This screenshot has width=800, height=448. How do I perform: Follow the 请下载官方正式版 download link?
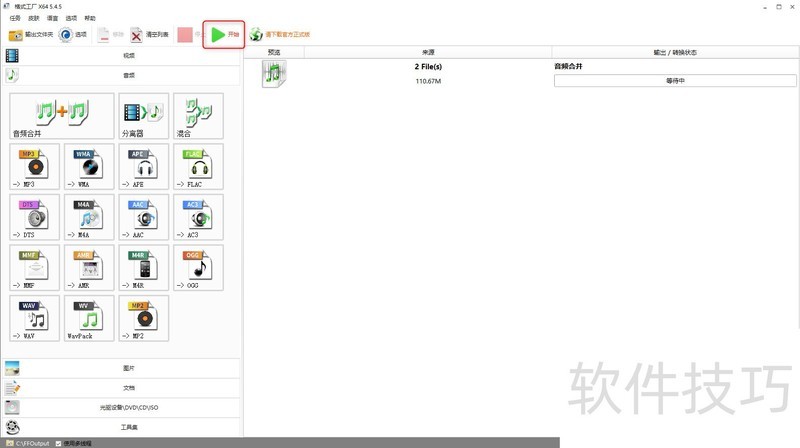pyautogui.click(x=280, y=35)
